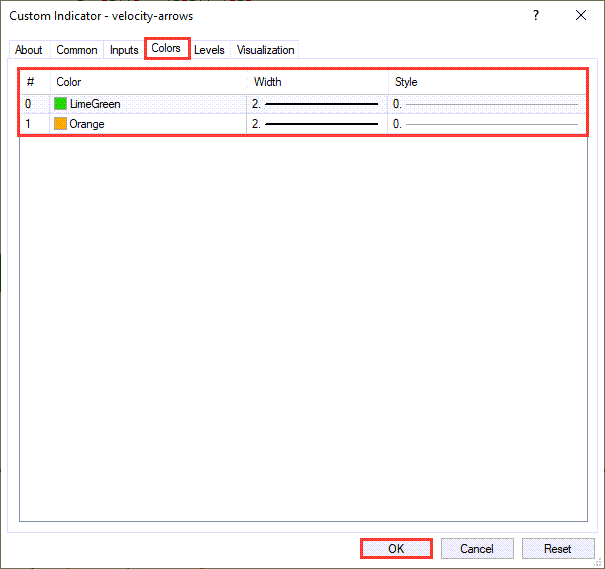The height and width of the screenshot is (569, 605).
Task: Click the # column header
Action: [x=35, y=82]
